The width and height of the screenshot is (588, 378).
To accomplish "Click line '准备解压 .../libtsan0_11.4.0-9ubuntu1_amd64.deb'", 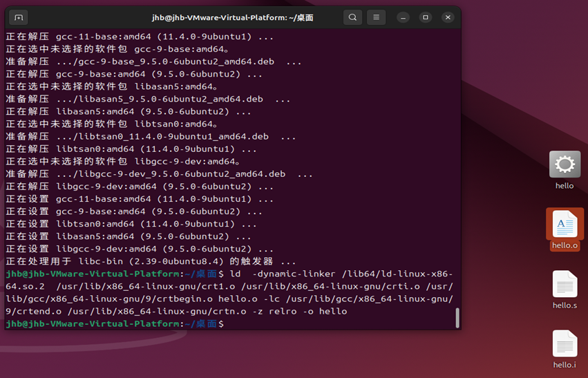I will tap(151, 137).
